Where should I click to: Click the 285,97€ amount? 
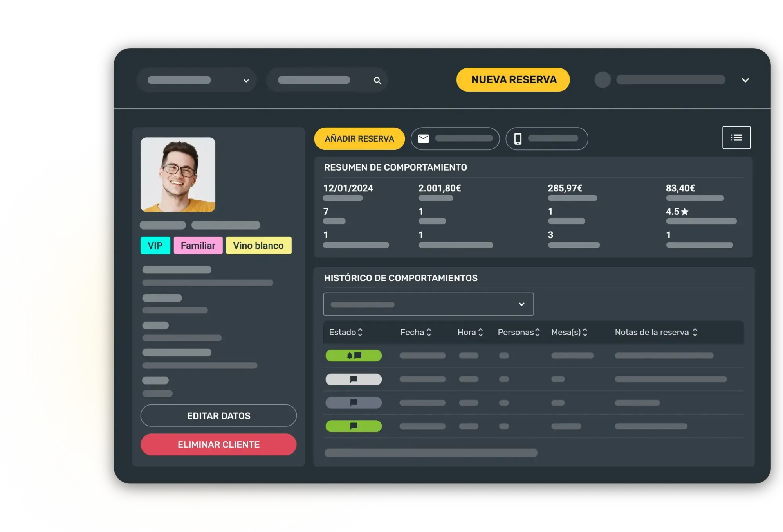pos(565,188)
